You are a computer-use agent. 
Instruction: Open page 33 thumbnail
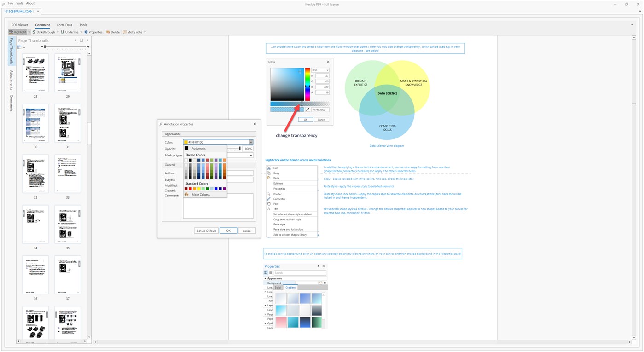[68, 174]
